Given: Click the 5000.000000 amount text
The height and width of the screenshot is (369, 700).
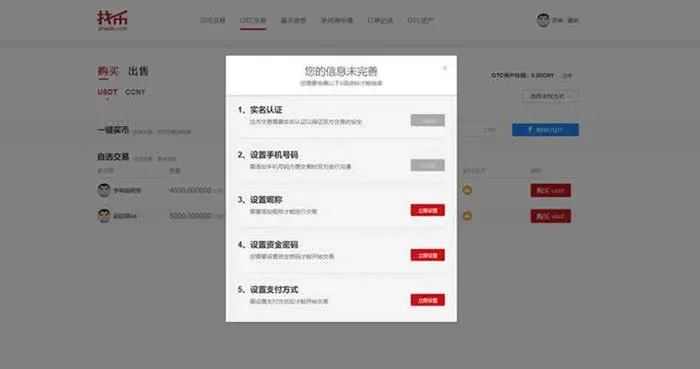Looking at the screenshot, I should [x=191, y=216].
